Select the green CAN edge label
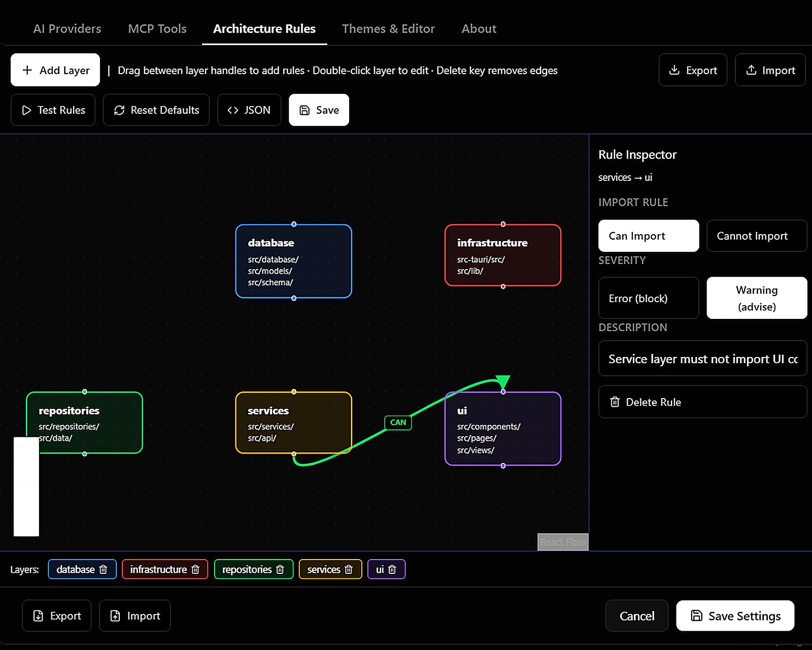This screenshot has width=812, height=650. (x=398, y=422)
